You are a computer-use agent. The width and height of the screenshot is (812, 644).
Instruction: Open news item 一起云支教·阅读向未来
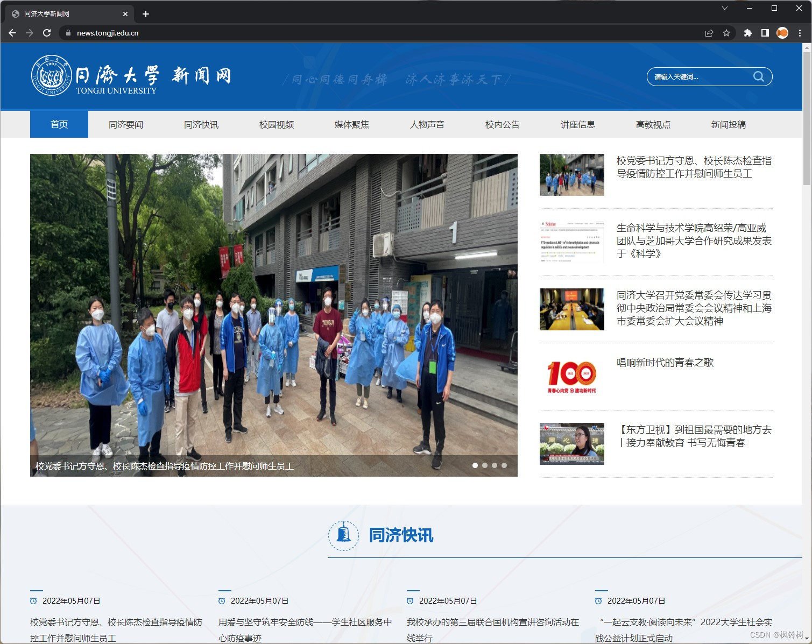coord(684,630)
